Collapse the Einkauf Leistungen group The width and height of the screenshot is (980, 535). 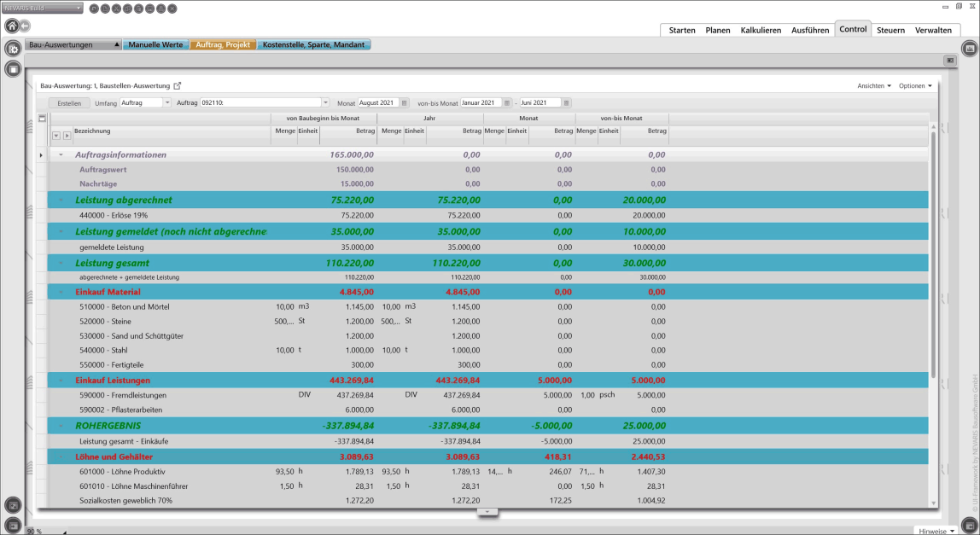(x=61, y=380)
